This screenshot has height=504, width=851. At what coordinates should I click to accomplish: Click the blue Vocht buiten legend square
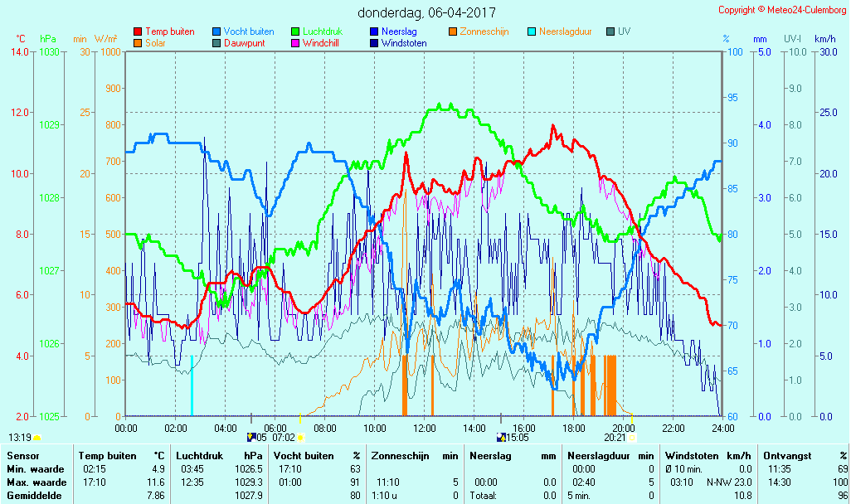(x=216, y=32)
